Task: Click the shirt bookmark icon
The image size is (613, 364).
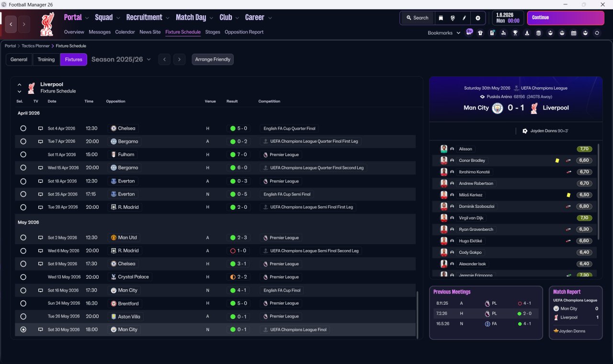Action: tap(480, 33)
